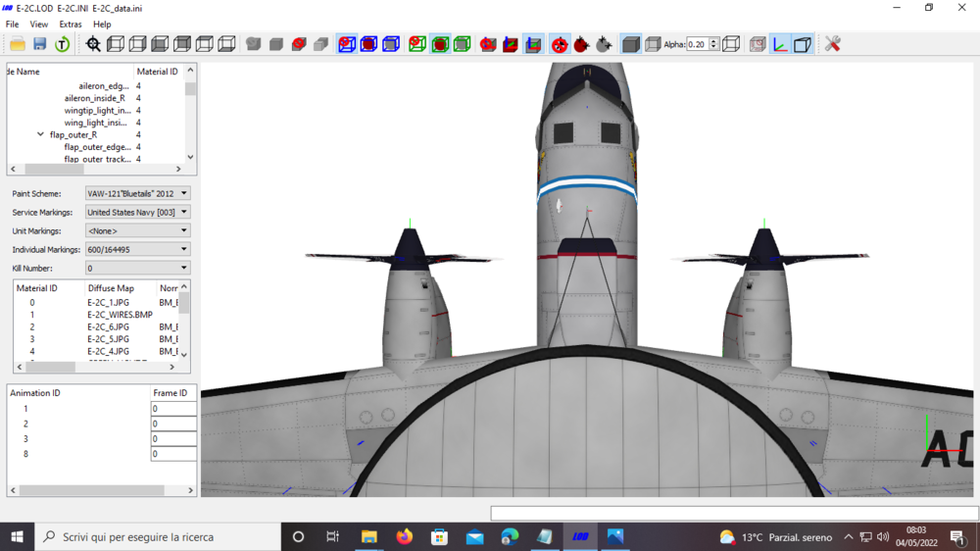This screenshot has width=980, height=551.
Task: Toggle the blue cube with red fill
Action: click(x=368, y=44)
